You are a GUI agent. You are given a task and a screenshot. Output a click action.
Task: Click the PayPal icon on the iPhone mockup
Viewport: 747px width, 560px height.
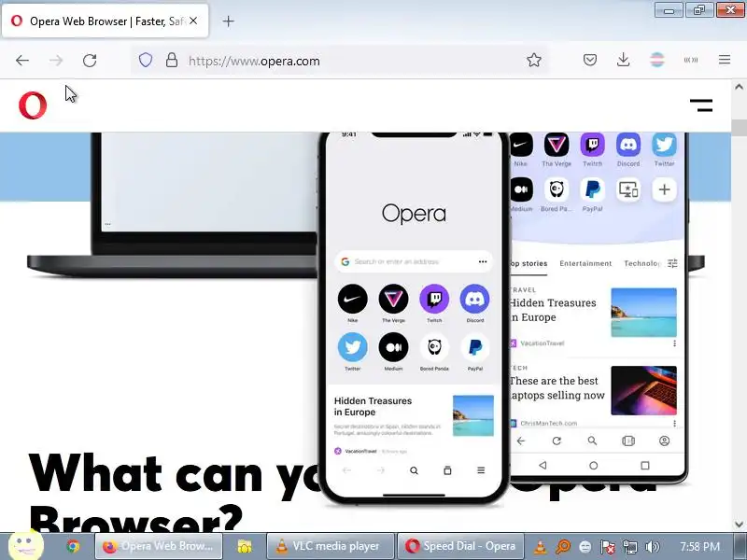pyautogui.click(x=475, y=347)
